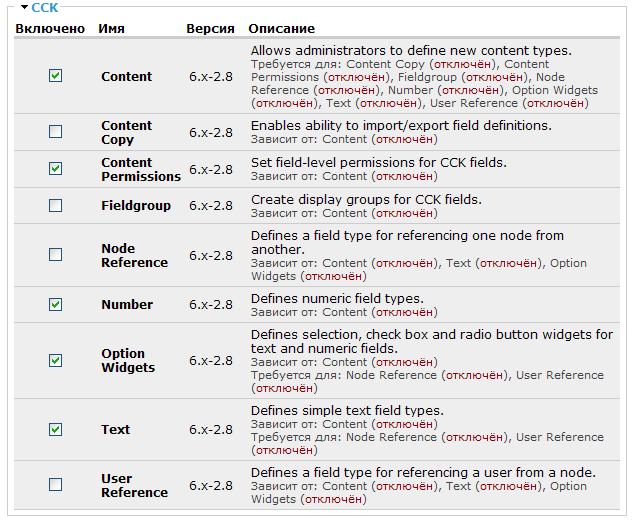The width and height of the screenshot is (634, 524).
Task: Click the "Имя" column header
Action: [112, 29]
